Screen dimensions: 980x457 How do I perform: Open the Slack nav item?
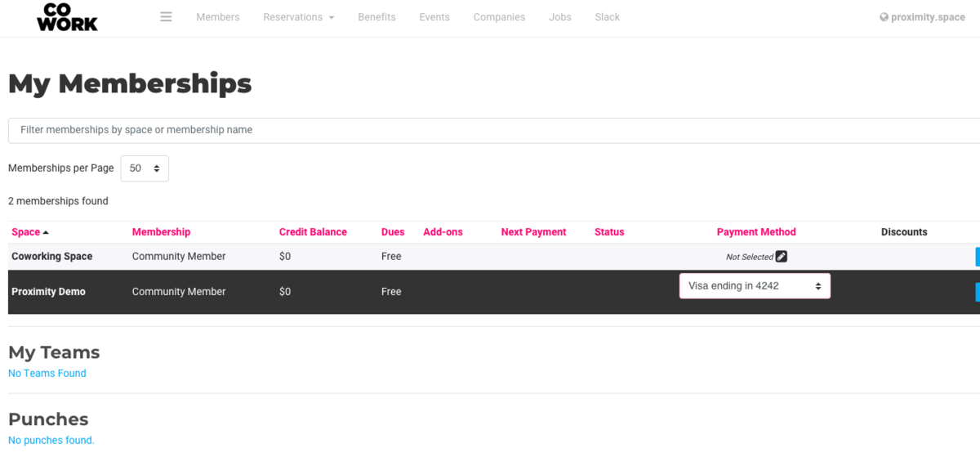[x=608, y=17]
